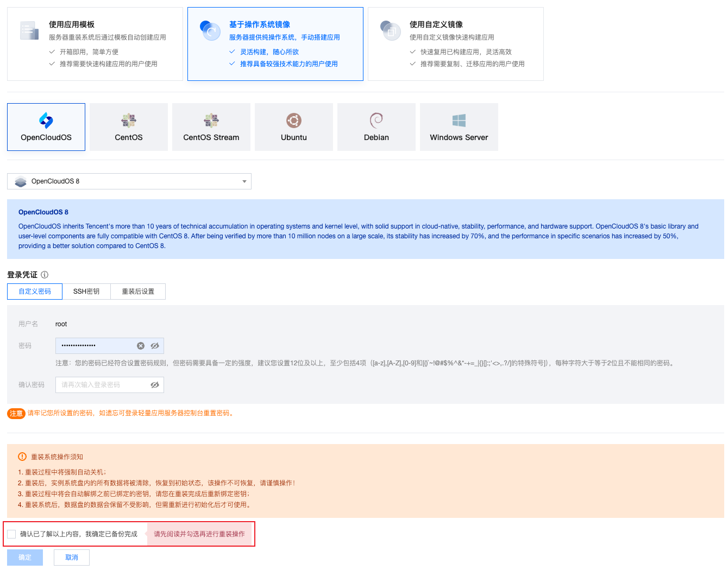Click the info icon beside 登录凭证
Screen dimensions: 728x570
coord(45,275)
